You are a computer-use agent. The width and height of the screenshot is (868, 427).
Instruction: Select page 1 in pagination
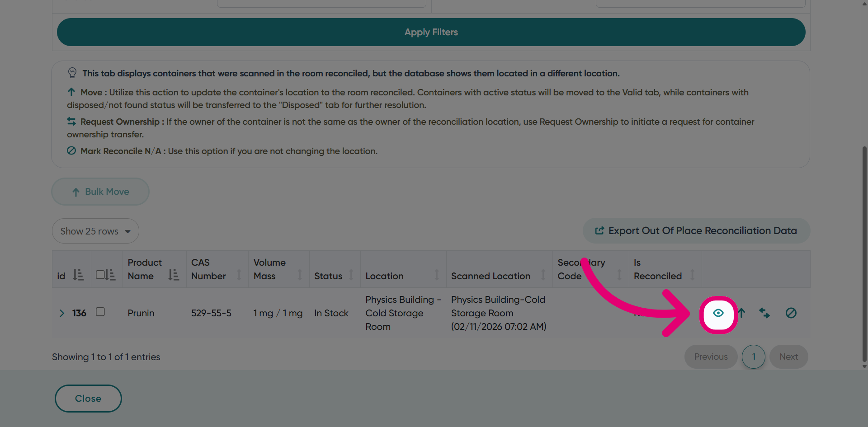tap(753, 357)
